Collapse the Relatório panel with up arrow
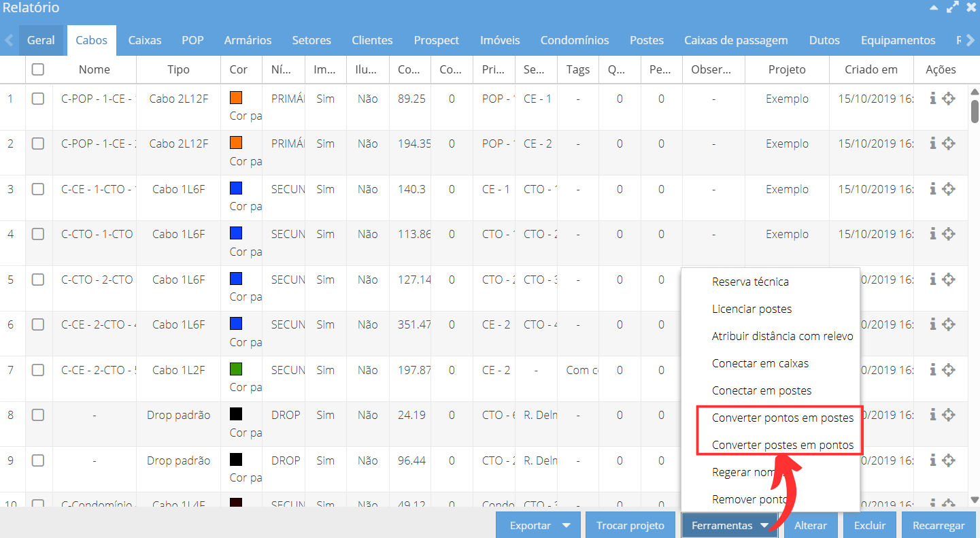 (933, 8)
